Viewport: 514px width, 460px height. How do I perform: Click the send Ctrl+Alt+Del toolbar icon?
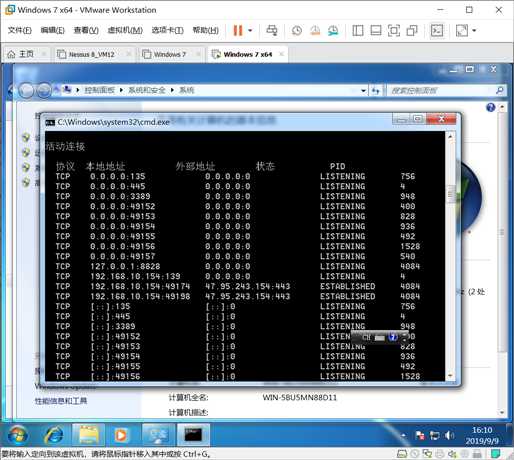tap(272, 30)
